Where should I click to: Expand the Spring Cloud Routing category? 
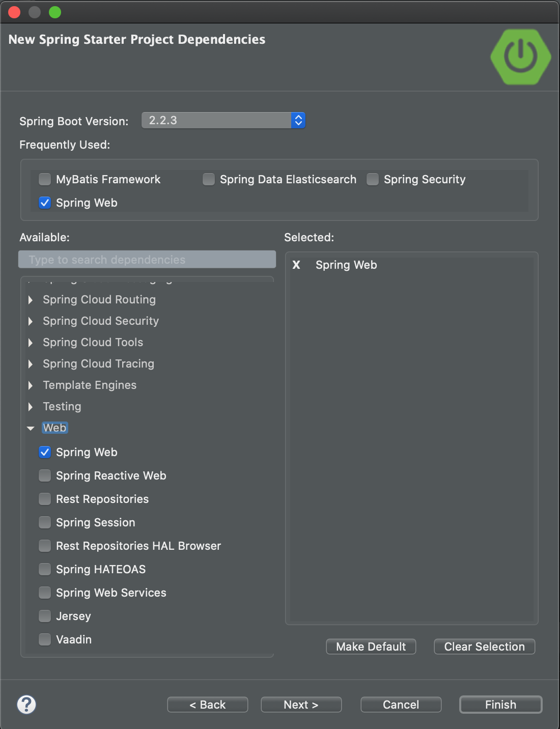[31, 300]
